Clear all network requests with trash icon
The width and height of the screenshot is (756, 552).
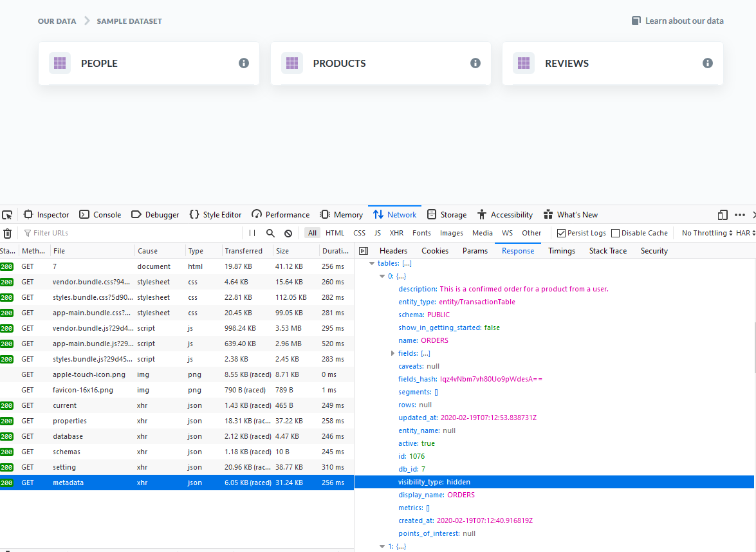7,233
